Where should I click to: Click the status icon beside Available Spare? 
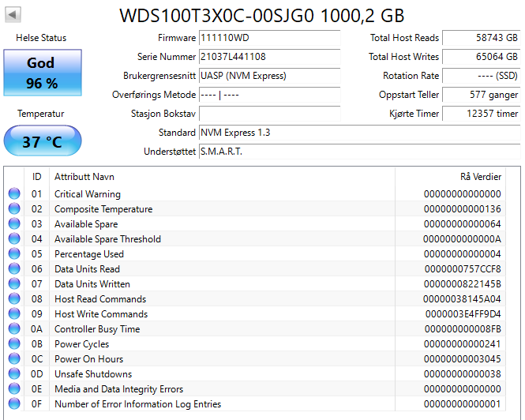coord(14,224)
